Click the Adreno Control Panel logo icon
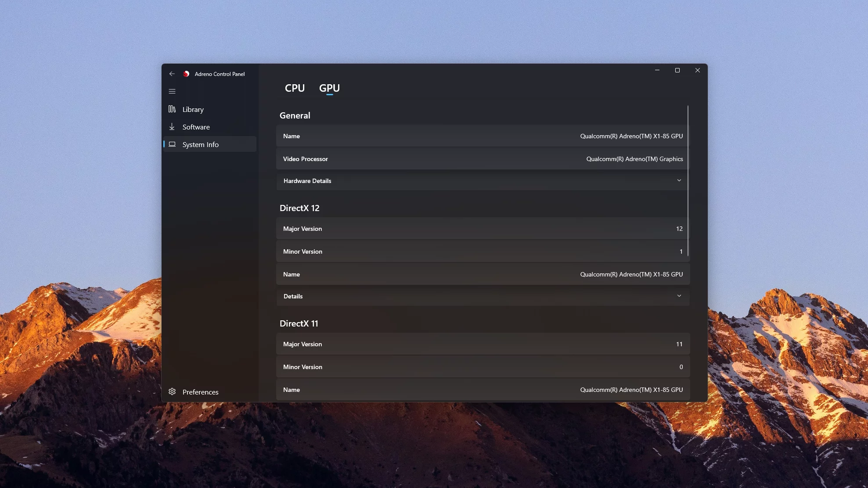The height and width of the screenshot is (488, 868). tap(186, 74)
